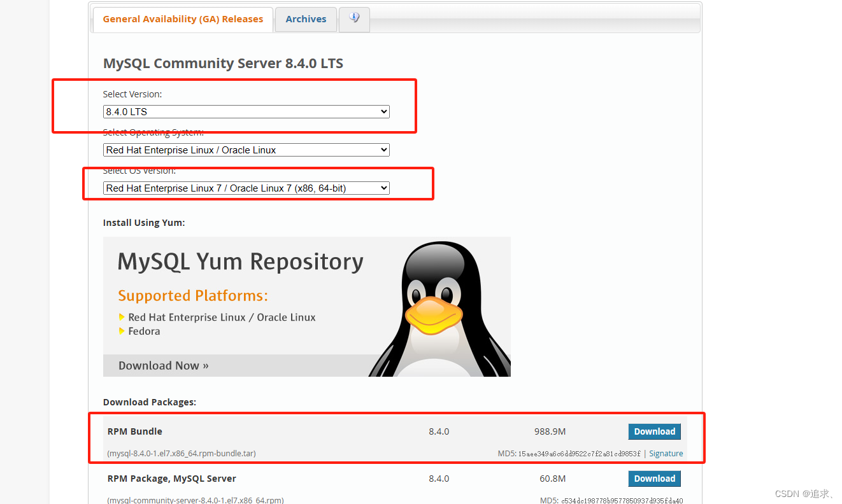The width and height of the screenshot is (842, 504).
Task: Click the yellow arrow beside Fedora
Action: (x=122, y=331)
